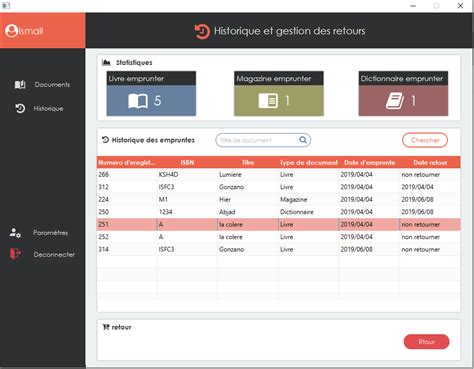Sort by Type de document column header
Viewport: 474px width, 369px height.
pos(309,163)
